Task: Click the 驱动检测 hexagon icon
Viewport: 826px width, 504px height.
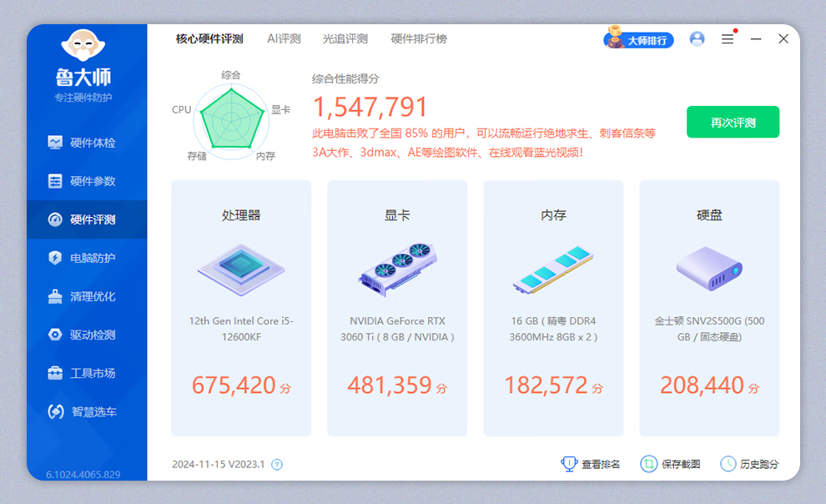Action: 55,335
